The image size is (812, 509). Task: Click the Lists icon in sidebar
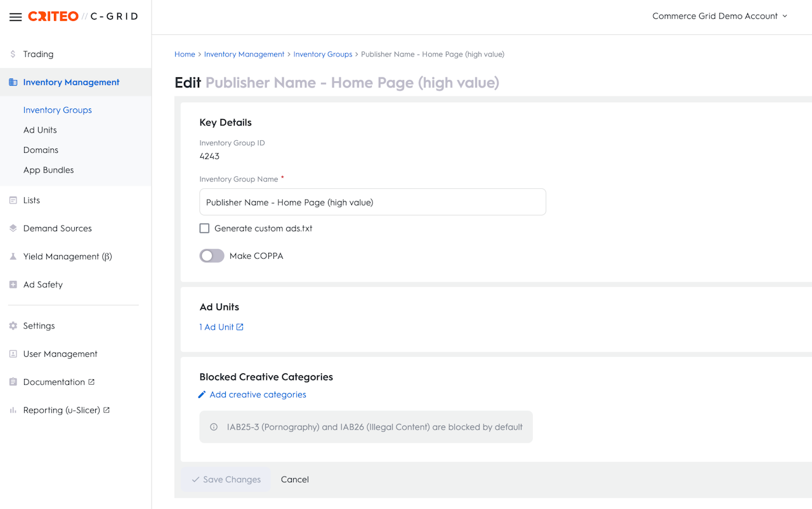13,200
